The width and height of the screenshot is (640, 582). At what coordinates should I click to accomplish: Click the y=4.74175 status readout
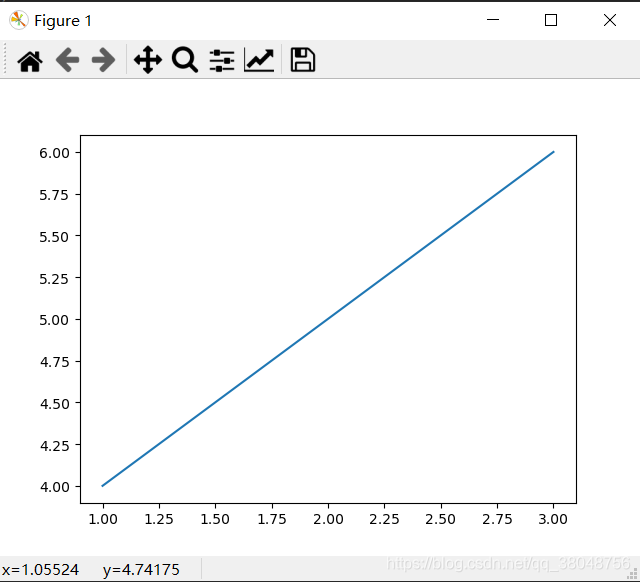click(141, 570)
